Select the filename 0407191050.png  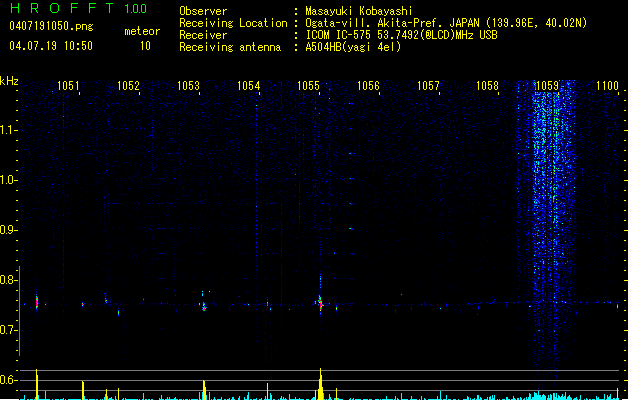point(51,26)
